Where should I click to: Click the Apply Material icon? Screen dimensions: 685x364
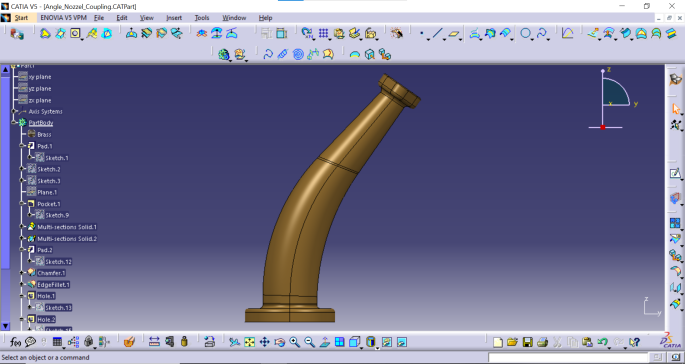(128, 342)
